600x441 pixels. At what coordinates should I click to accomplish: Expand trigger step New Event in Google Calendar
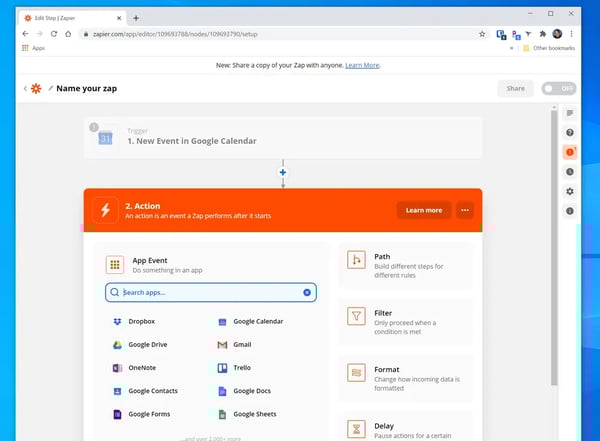[283, 138]
